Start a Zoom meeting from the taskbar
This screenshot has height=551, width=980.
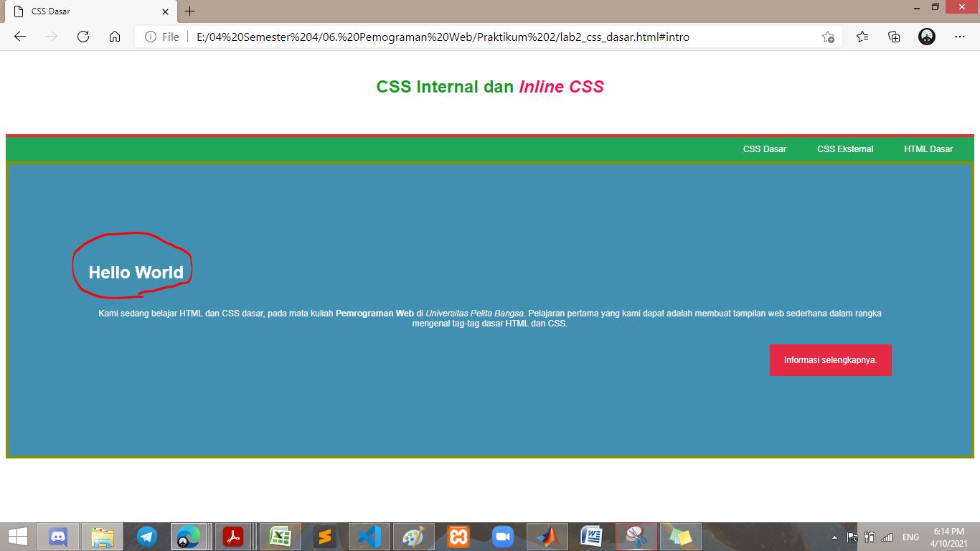502,536
